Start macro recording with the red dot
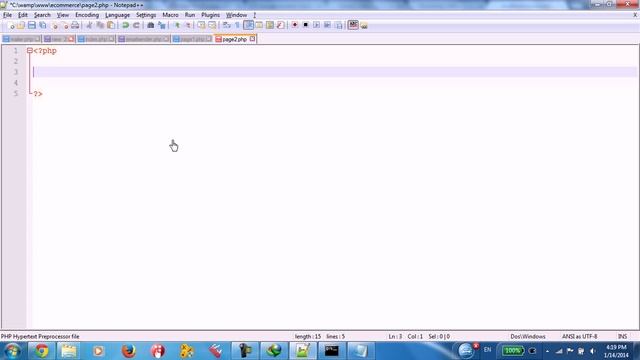This screenshot has height=360, width=640. click(x=294, y=25)
